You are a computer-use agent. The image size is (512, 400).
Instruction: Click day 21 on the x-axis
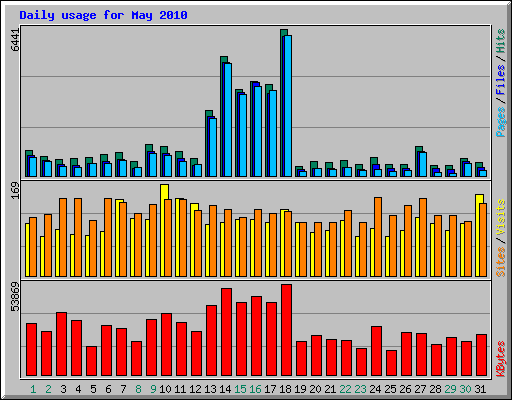330,389
